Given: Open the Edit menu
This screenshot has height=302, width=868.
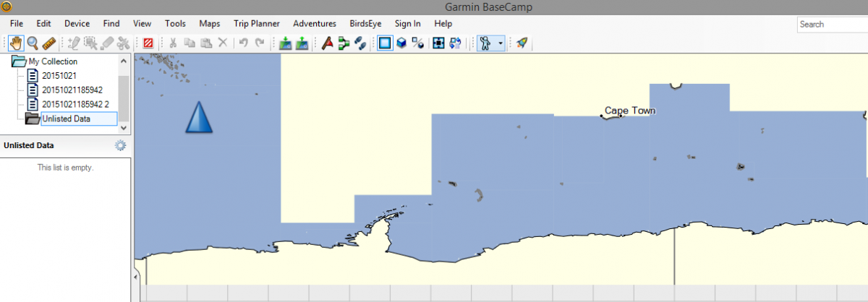Looking at the screenshot, I should [43, 24].
